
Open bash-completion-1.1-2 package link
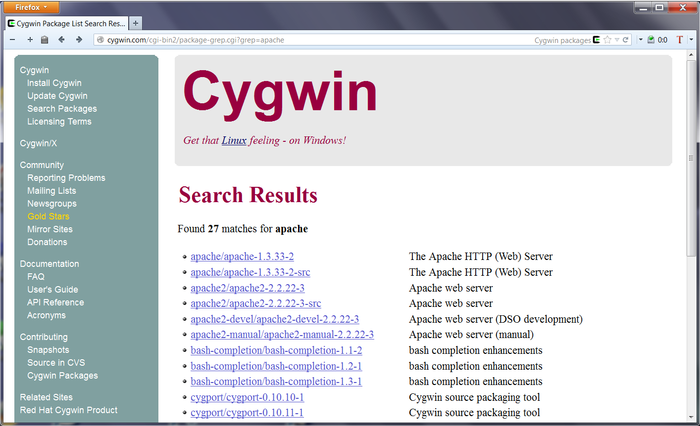point(276,351)
